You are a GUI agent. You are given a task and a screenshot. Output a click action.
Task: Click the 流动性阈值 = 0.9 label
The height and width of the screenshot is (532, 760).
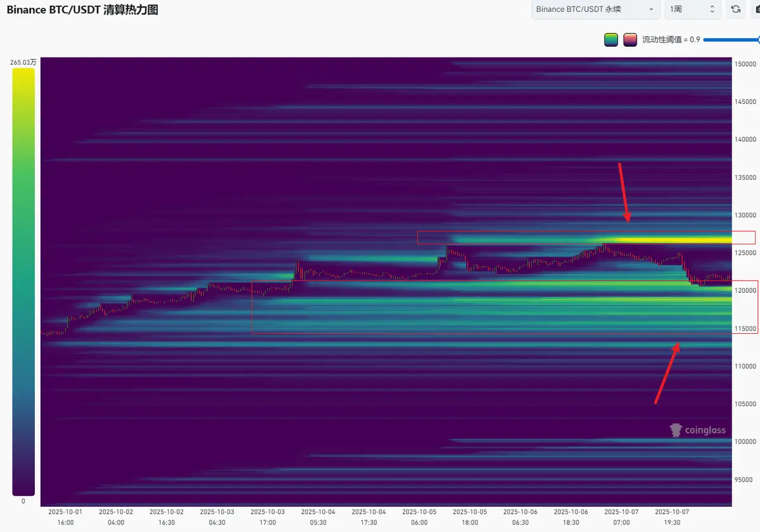point(671,40)
